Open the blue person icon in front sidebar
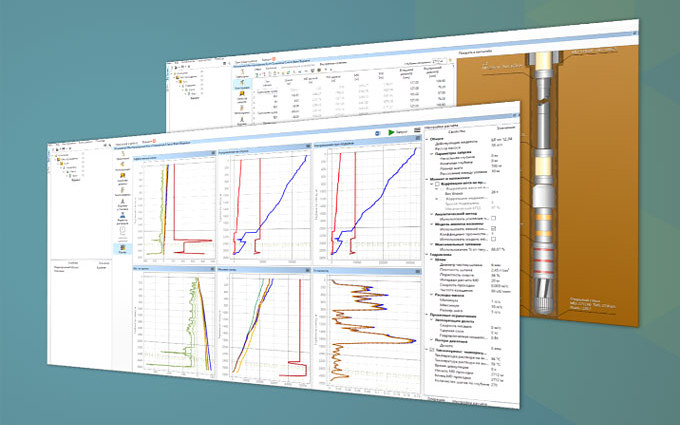The image size is (680, 425). coord(123,216)
